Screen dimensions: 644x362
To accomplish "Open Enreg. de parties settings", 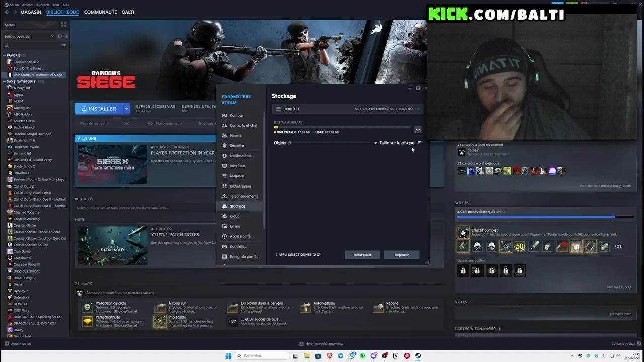I will (240, 256).
